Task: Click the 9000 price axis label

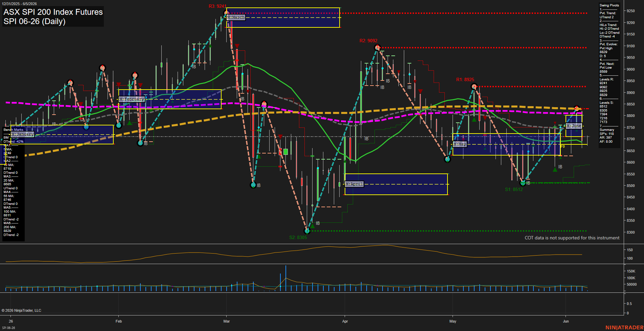Action: [630, 69]
